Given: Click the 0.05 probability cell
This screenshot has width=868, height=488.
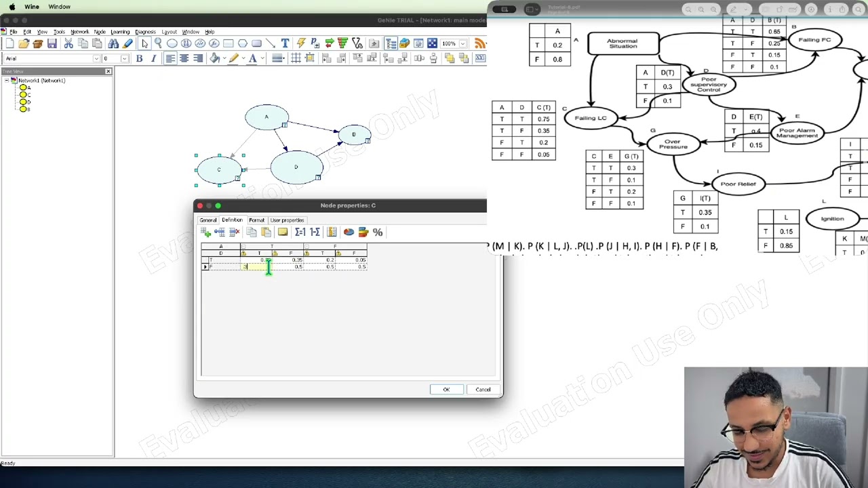Looking at the screenshot, I should pos(353,260).
